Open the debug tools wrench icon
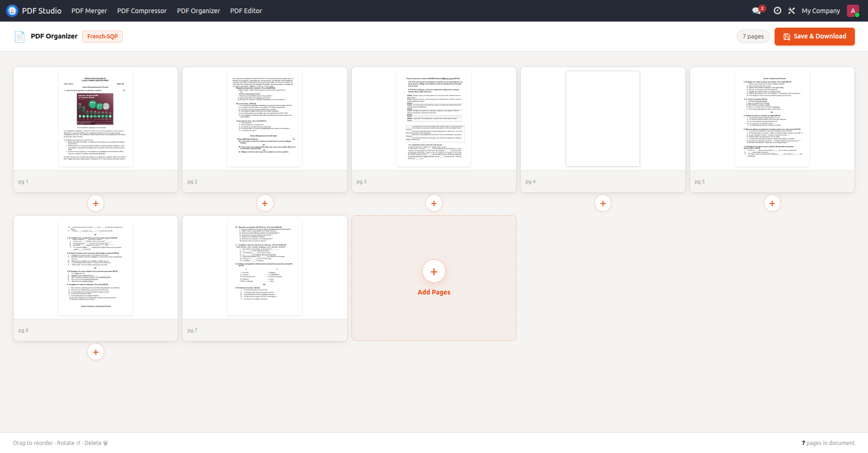868x453 pixels. coord(792,11)
